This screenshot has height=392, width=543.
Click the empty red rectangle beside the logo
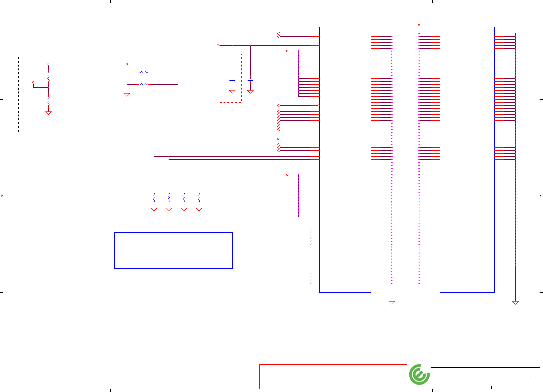click(x=333, y=377)
